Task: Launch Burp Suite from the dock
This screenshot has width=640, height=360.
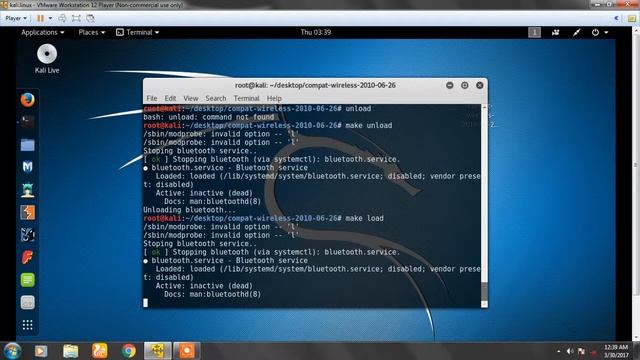Action: click(27, 213)
